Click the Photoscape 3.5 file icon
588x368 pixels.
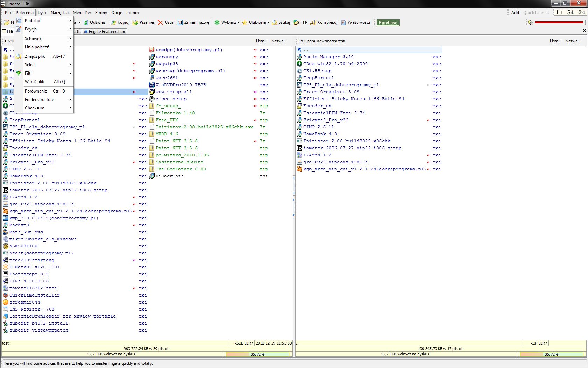(6, 274)
